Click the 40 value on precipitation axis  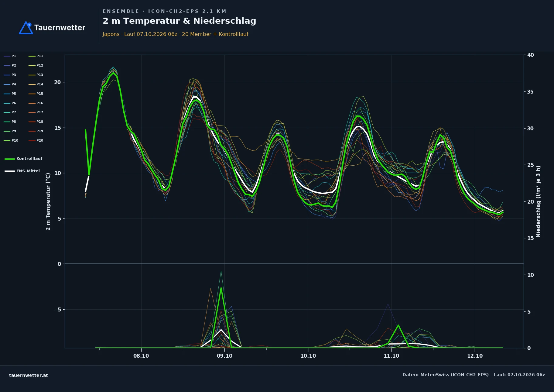click(x=531, y=55)
